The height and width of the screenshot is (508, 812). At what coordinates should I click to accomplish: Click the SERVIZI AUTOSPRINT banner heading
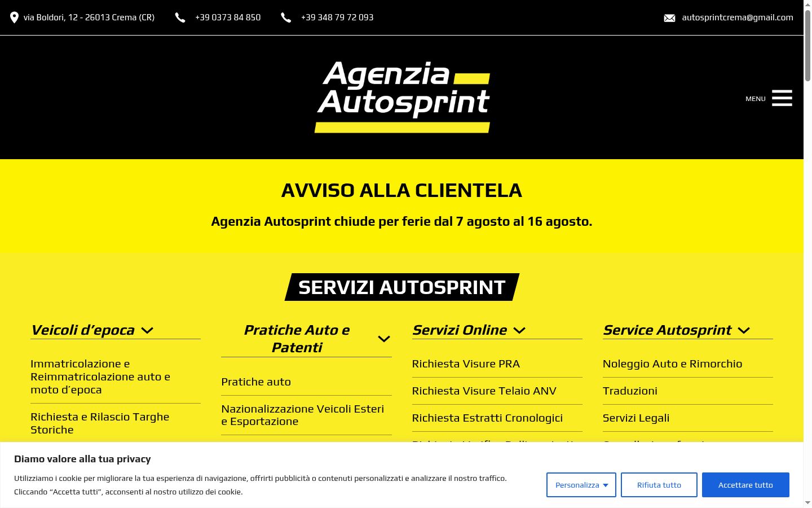coord(402,287)
